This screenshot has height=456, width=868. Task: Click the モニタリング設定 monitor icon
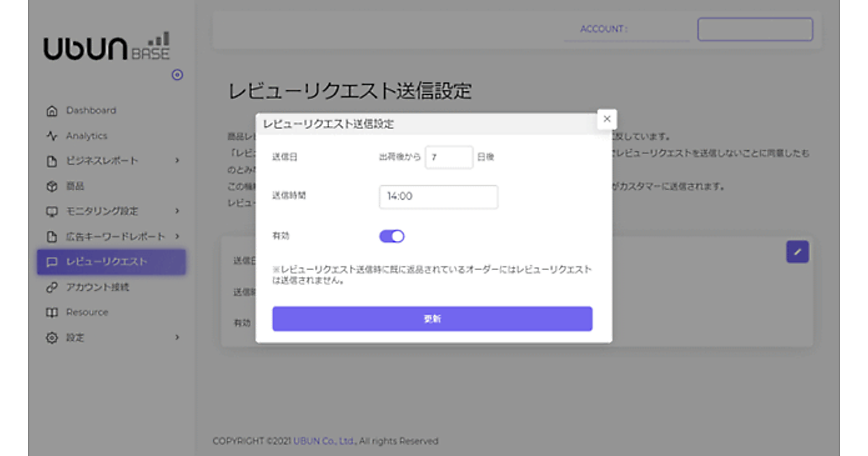(x=51, y=211)
